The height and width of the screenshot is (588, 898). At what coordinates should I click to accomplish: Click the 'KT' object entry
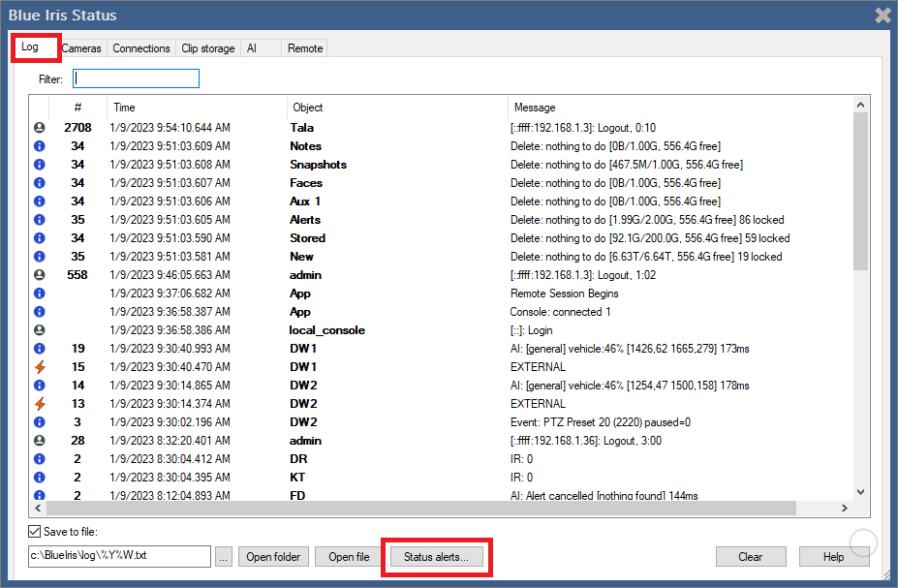297,478
